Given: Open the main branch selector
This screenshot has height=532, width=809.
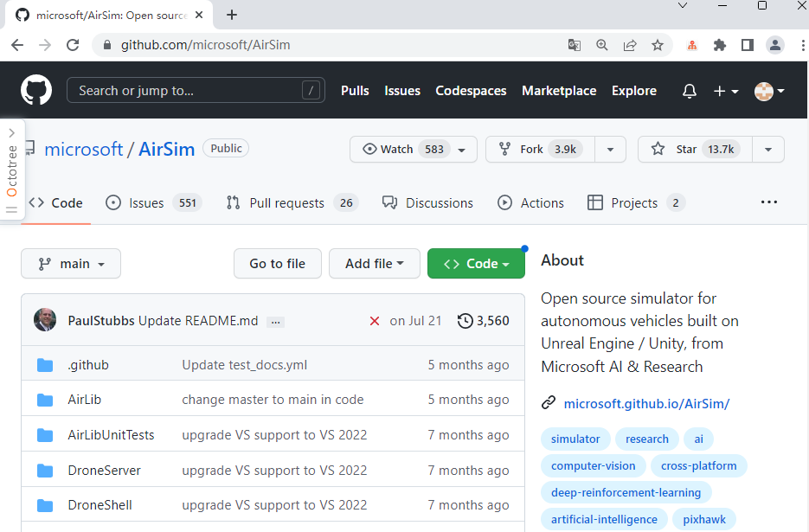Looking at the screenshot, I should click(x=71, y=264).
